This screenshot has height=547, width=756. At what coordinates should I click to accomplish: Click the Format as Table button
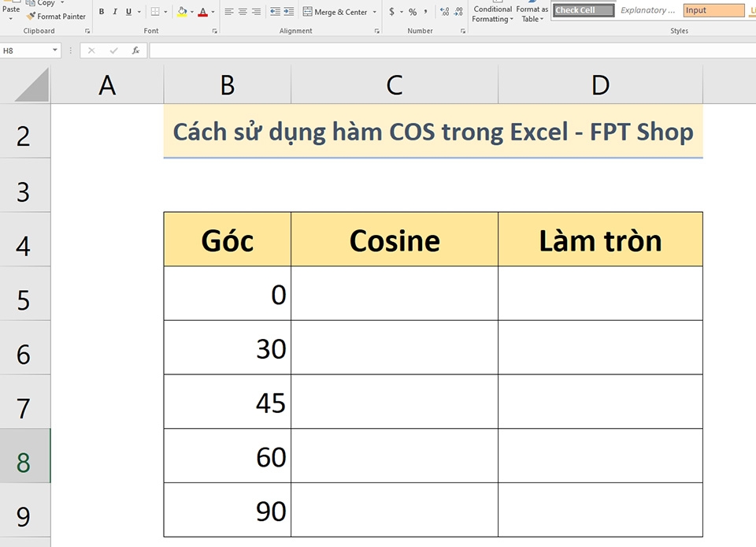[532, 11]
